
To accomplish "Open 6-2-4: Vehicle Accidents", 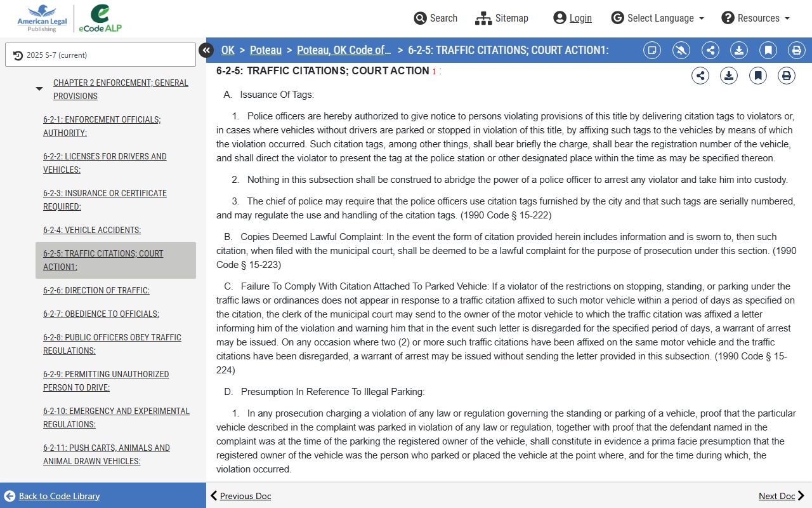I will pos(92,230).
